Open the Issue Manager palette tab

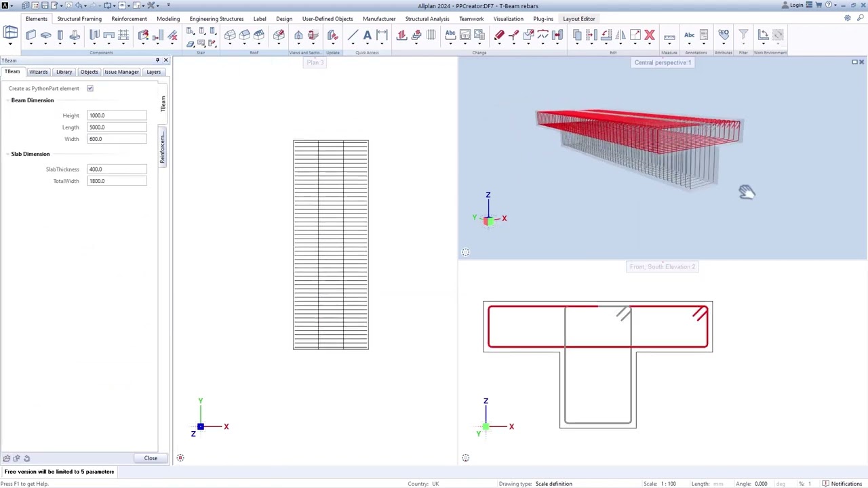point(121,72)
